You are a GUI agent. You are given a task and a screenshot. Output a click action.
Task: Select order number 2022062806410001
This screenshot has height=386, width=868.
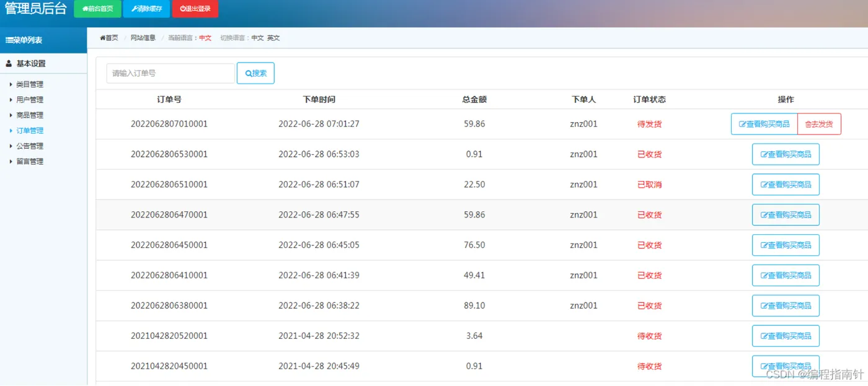(169, 276)
